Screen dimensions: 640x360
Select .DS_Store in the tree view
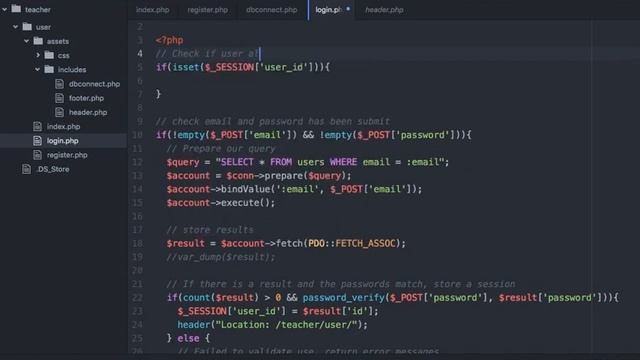tap(53, 169)
